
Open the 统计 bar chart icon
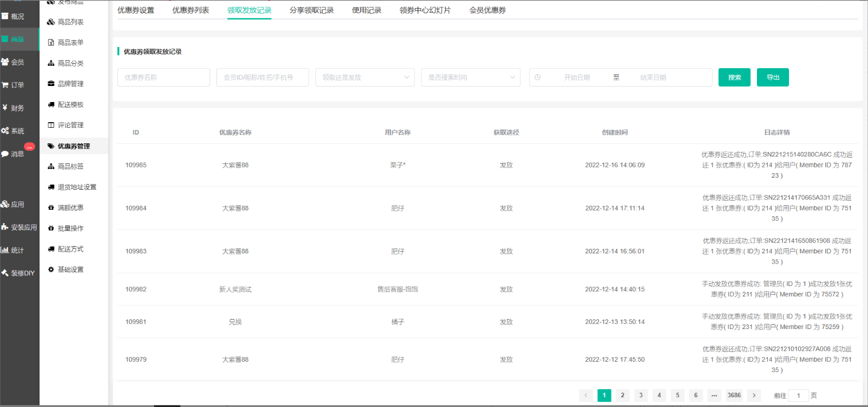click(x=5, y=250)
